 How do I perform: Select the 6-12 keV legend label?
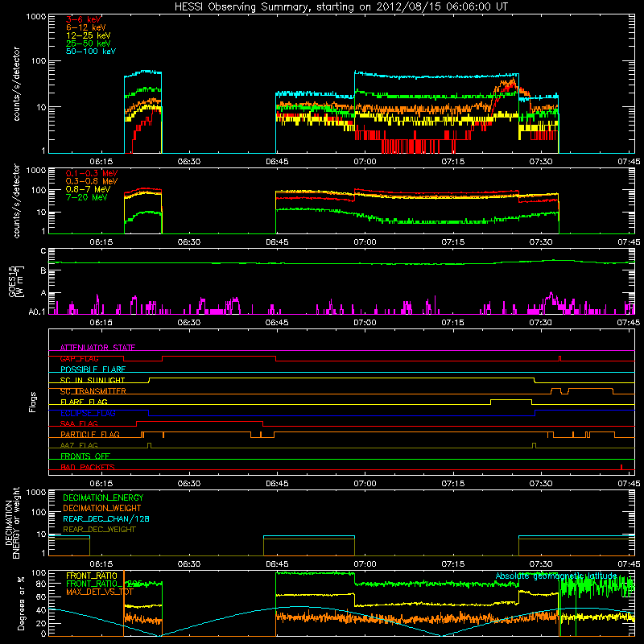(x=86, y=27)
